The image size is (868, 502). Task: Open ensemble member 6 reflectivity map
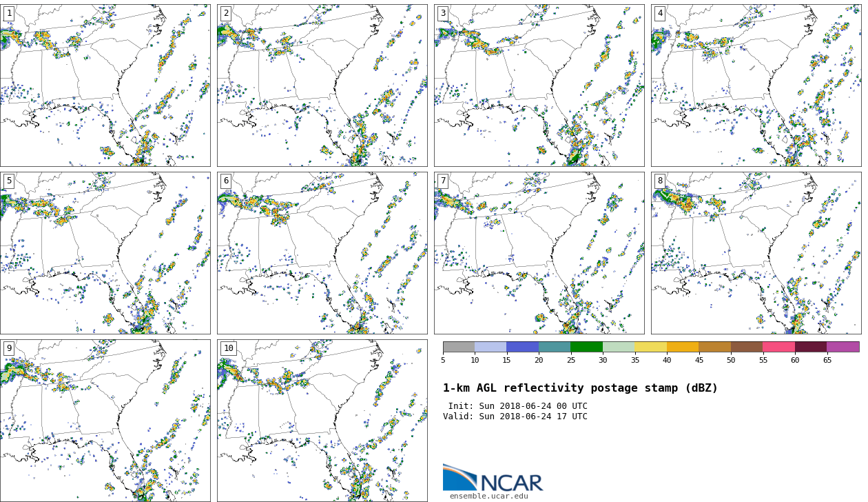pyautogui.click(x=322, y=253)
